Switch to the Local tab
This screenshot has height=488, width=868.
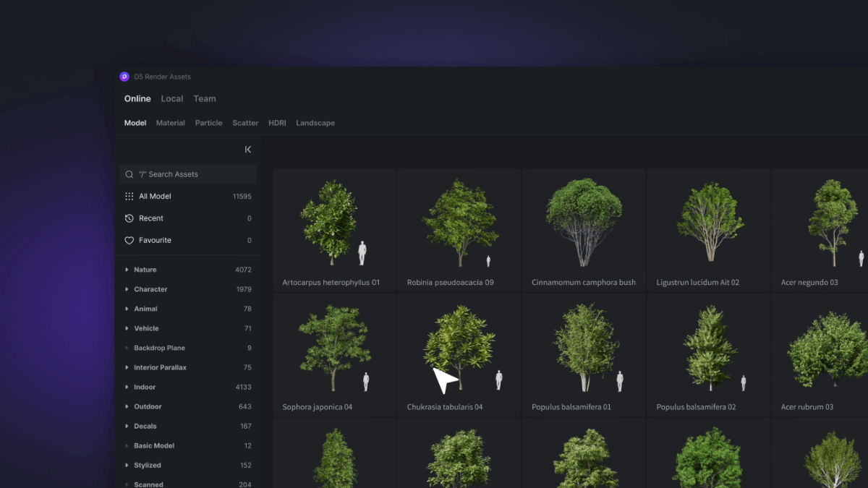171,98
